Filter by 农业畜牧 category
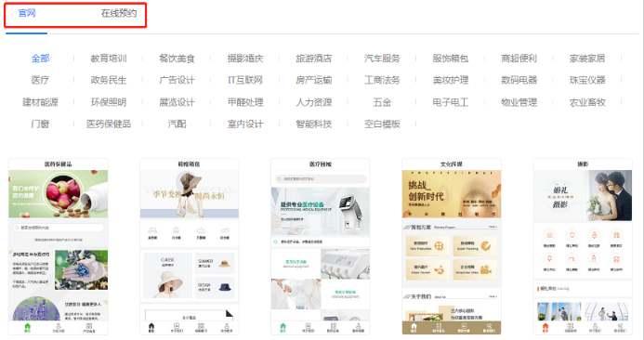This screenshot has width=644, height=340. click(x=587, y=102)
